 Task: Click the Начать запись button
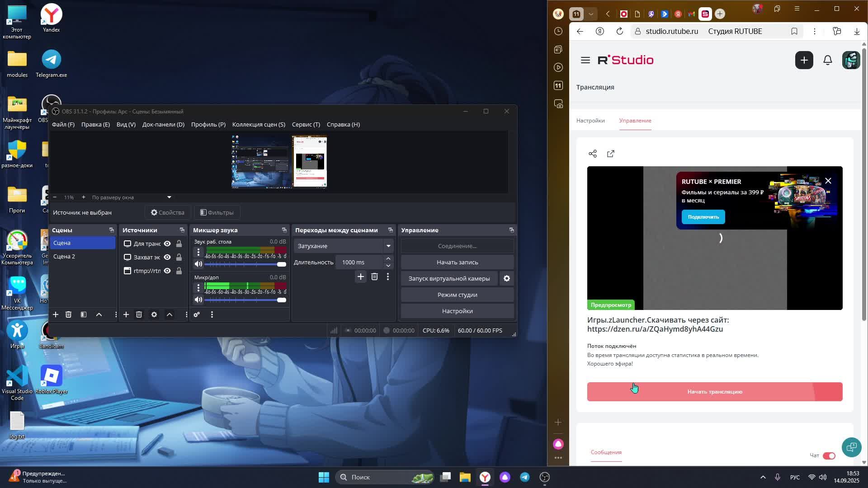click(x=457, y=263)
